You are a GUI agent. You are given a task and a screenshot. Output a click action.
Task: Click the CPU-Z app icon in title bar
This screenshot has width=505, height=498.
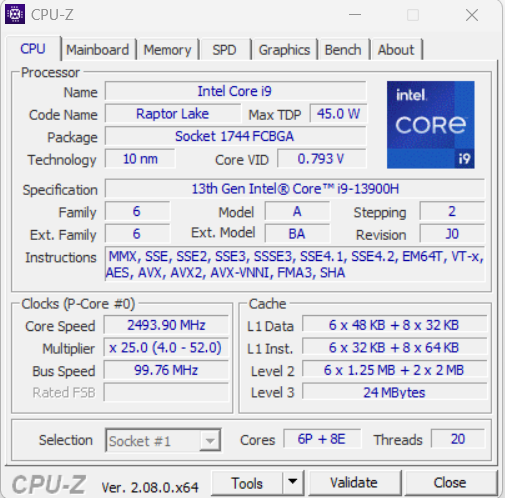tap(15, 15)
